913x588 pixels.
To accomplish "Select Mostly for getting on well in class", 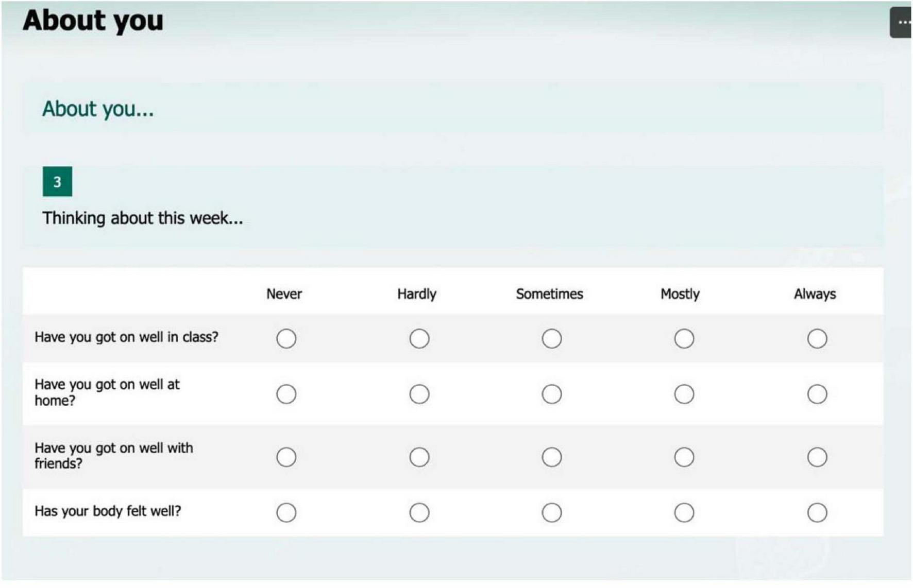I will [684, 338].
